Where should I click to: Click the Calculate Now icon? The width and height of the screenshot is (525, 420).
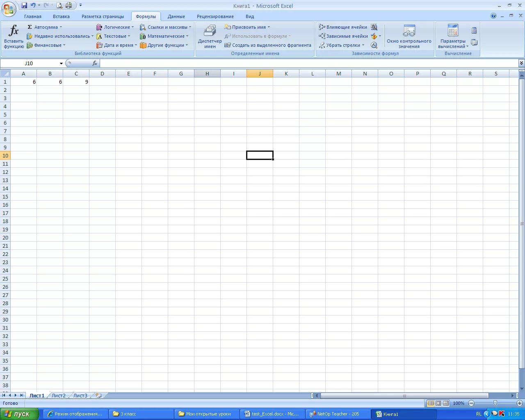point(474,30)
